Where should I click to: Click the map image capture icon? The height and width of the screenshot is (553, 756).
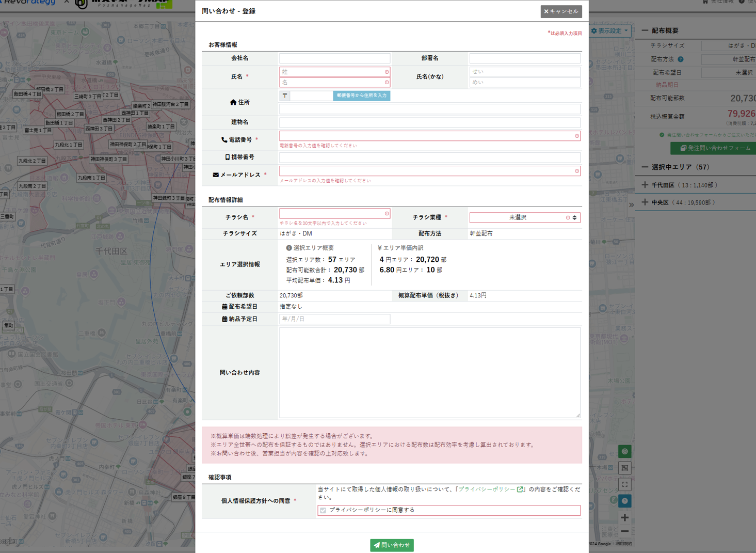624,468
